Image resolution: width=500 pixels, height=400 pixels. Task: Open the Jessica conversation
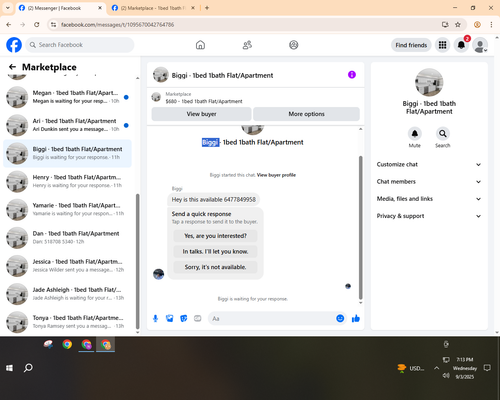tap(67, 266)
